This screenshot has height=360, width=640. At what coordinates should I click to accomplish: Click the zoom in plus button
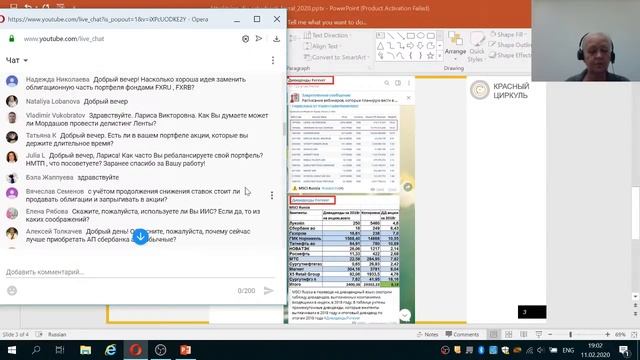coord(607,334)
